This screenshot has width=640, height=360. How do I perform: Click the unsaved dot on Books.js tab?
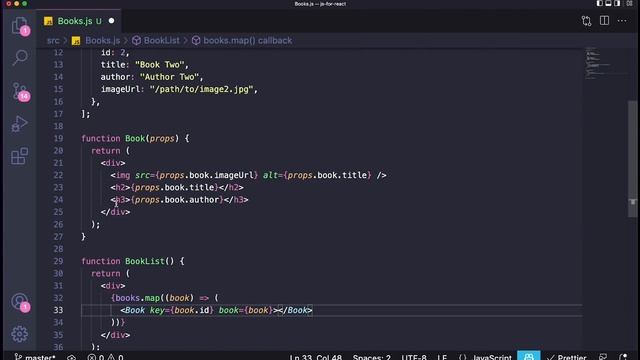point(111,21)
